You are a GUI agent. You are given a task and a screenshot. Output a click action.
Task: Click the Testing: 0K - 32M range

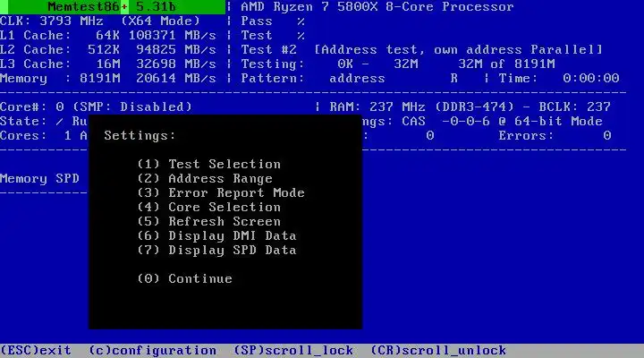click(x=329, y=64)
